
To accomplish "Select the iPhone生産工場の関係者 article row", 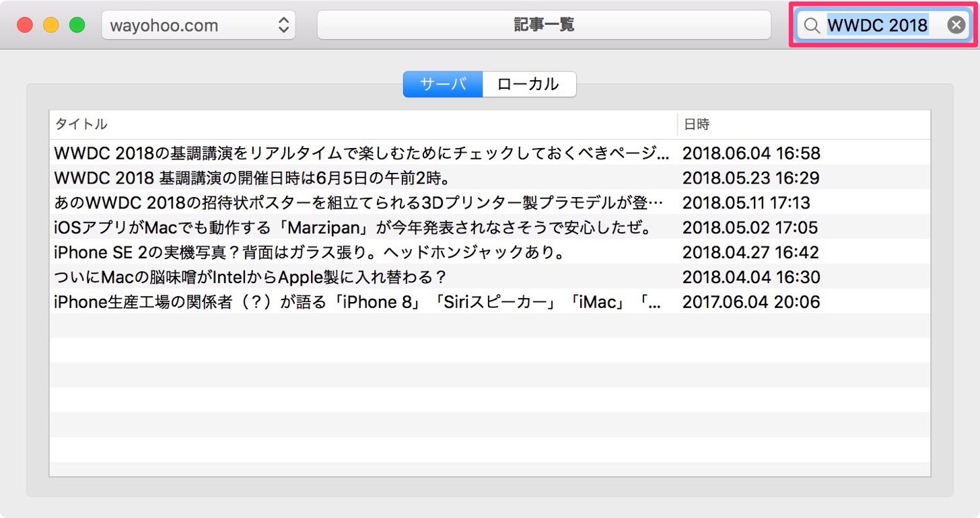I will pos(490,302).
